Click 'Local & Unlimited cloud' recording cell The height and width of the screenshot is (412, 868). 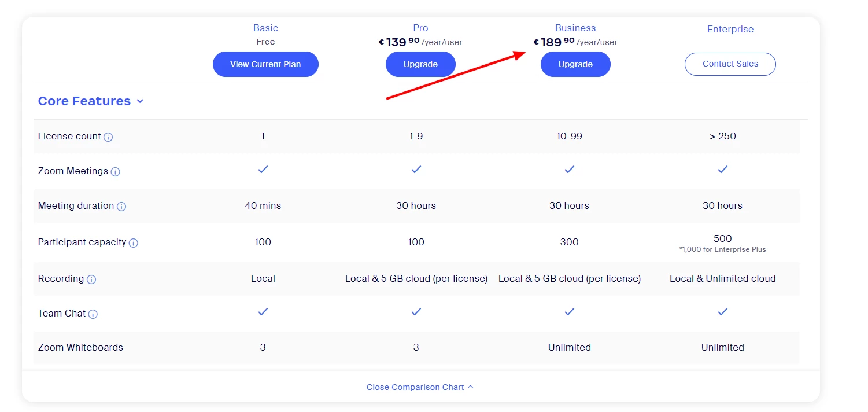(723, 279)
